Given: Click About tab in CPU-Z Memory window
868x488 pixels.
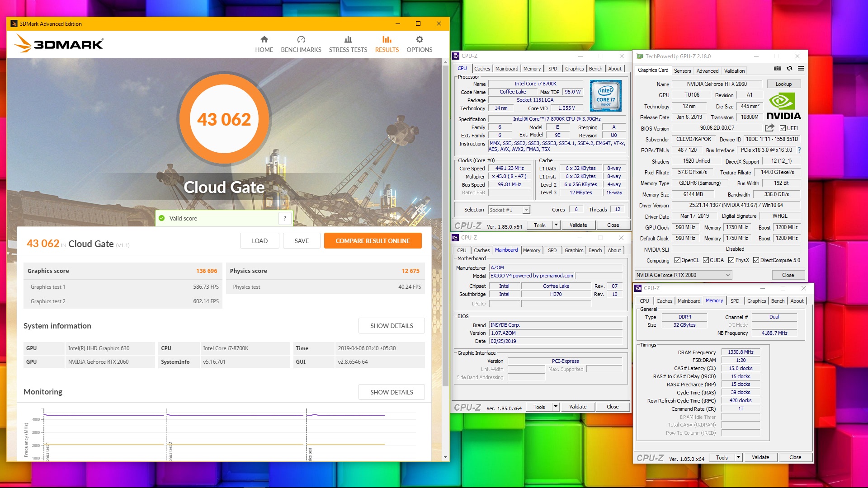Looking at the screenshot, I should pos(797,301).
